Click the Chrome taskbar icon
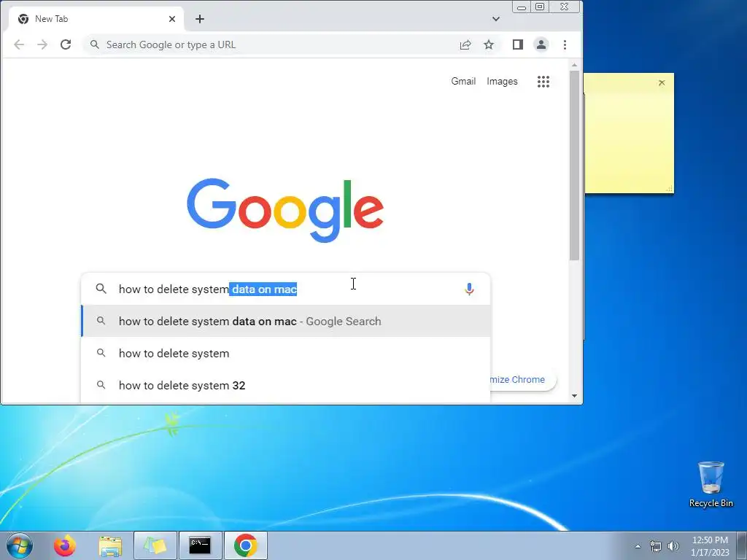Image resolution: width=747 pixels, height=560 pixels. point(245,545)
